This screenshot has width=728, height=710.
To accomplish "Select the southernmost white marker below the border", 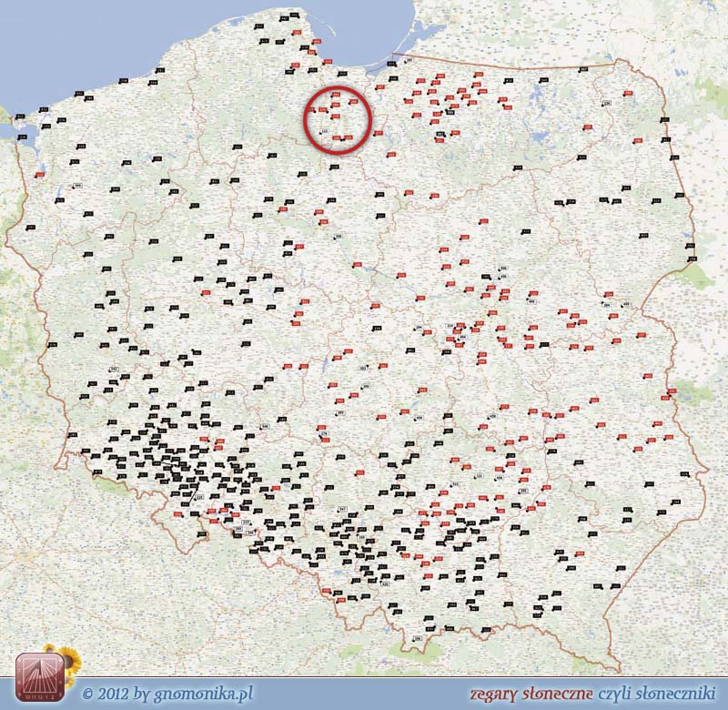I will tap(419, 640).
